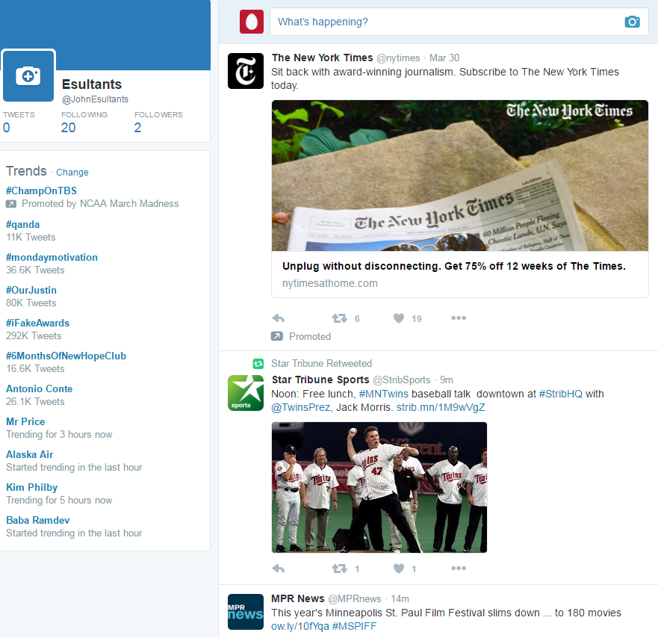Image resolution: width=658 pixels, height=644 pixels.
Task: Open the MPR News account name
Action: [298, 598]
